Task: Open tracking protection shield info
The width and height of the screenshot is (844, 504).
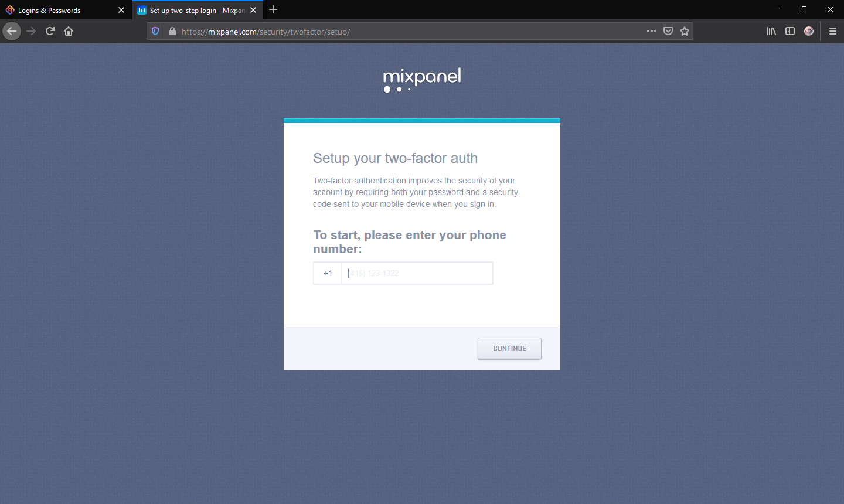Action: click(155, 31)
